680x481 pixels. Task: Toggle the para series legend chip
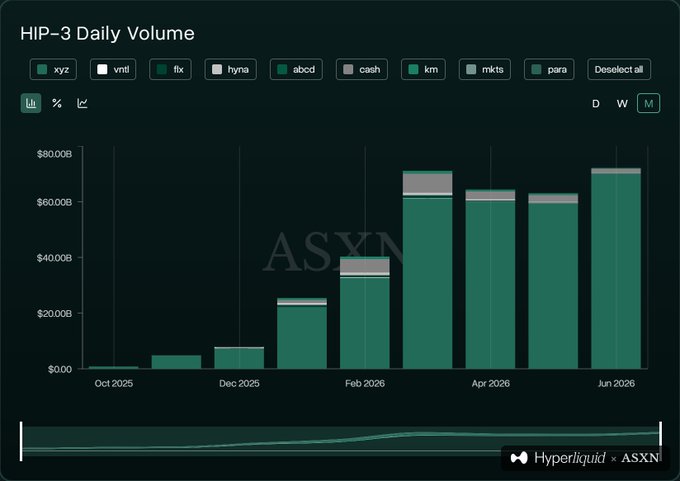click(x=549, y=69)
